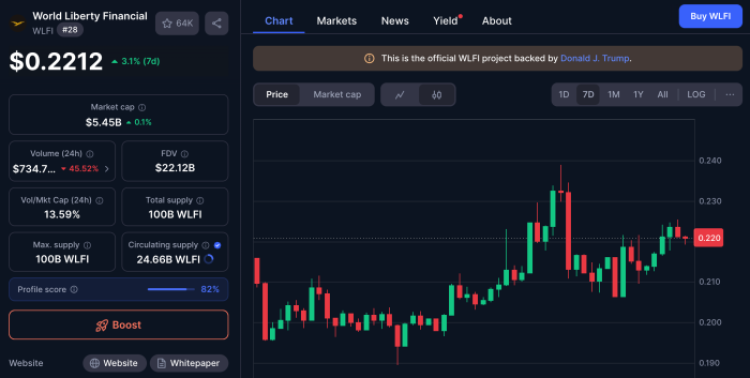750x378 pixels.
Task: Click the $0.2212 price value
Action: (56, 61)
